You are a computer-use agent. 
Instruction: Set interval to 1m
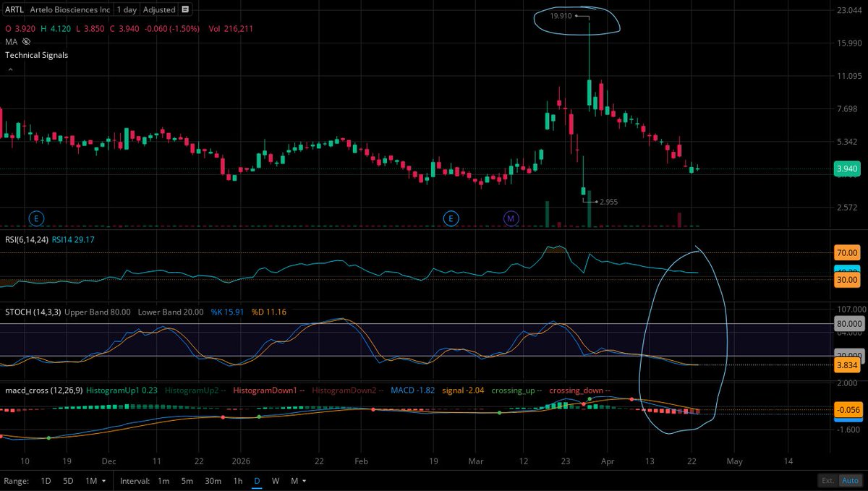pos(163,480)
